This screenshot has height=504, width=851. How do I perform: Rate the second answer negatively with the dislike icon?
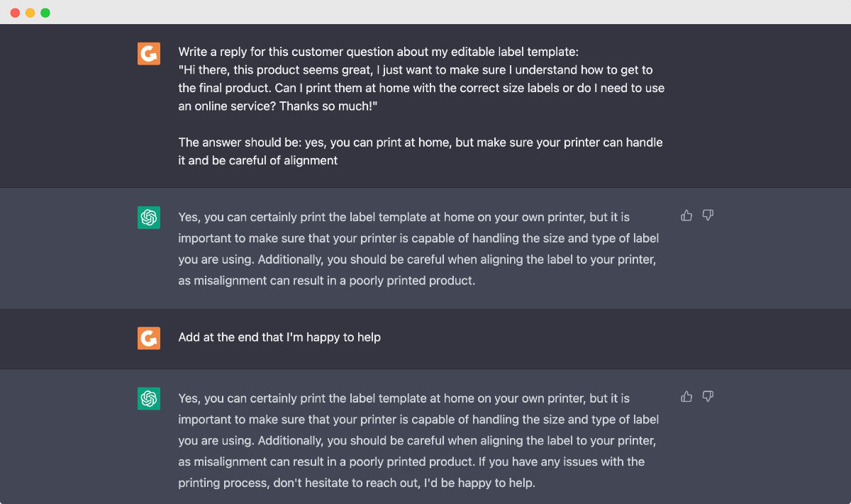(x=708, y=397)
